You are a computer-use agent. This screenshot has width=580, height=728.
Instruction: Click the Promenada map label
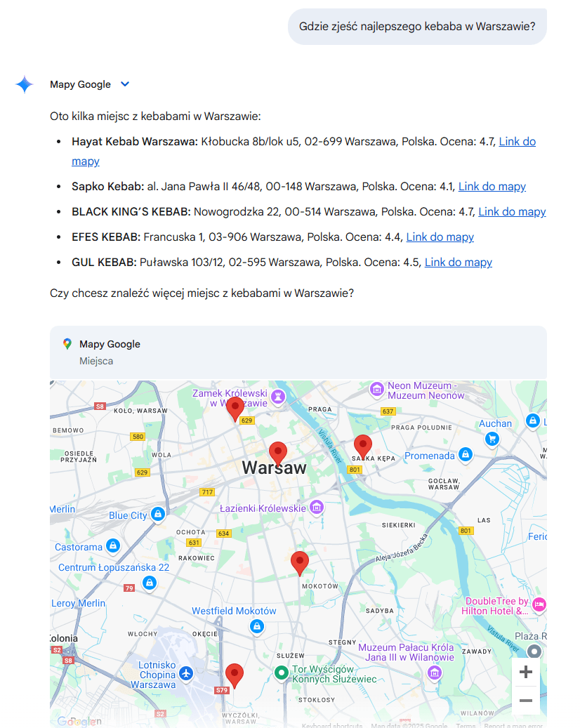[x=430, y=456]
